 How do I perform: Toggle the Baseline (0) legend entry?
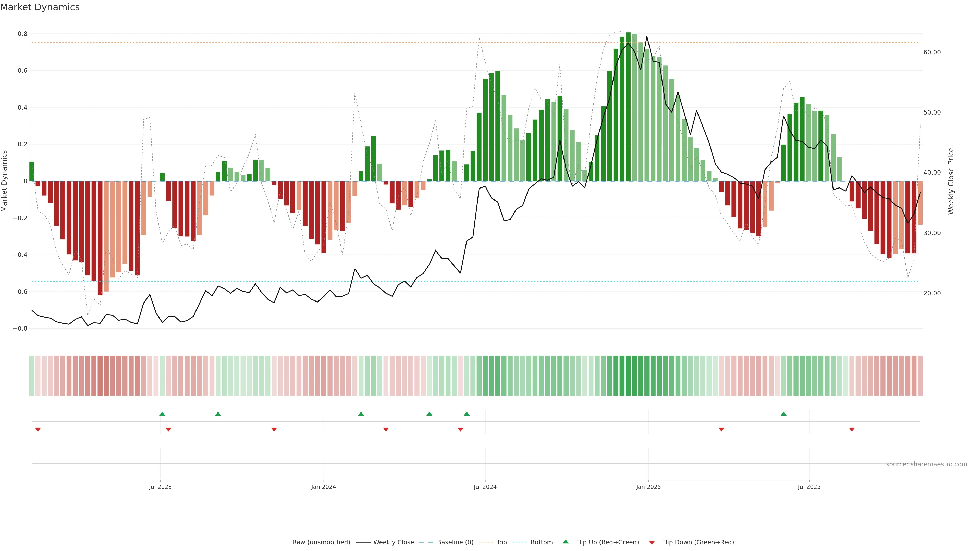pyautogui.click(x=455, y=542)
